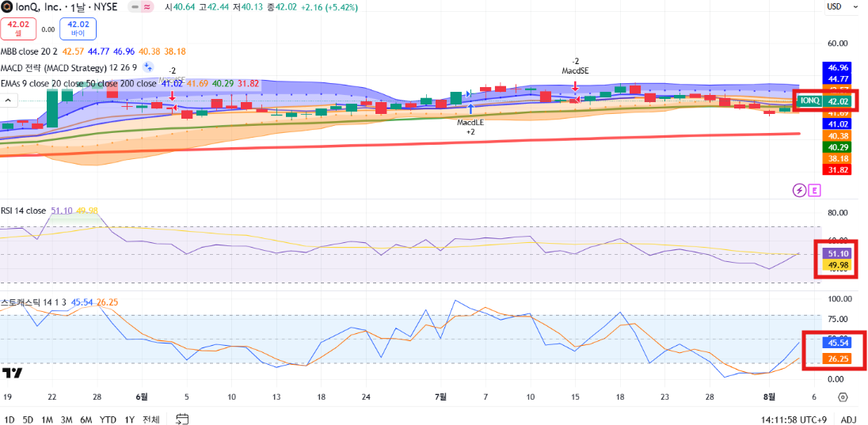Click the IONQ price label on the scale
Viewport: 868px width, 425px height.
[x=810, y=101]
